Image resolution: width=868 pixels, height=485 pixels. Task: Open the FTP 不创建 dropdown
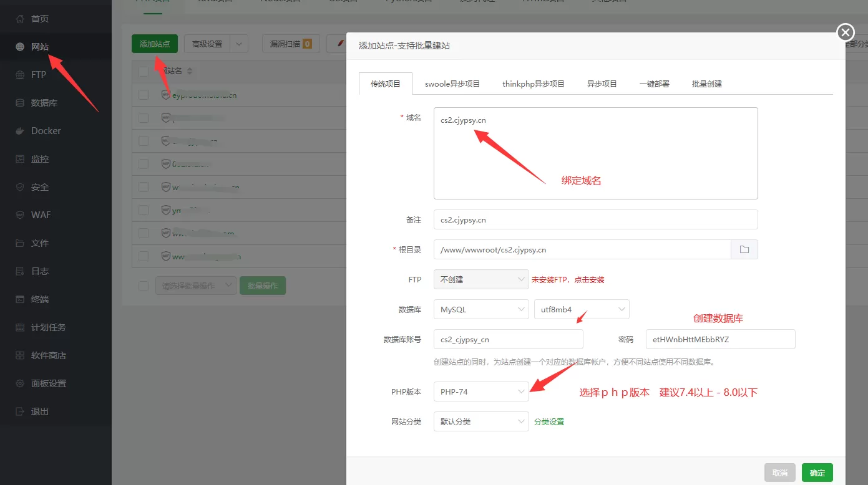(x=481, y=279)
